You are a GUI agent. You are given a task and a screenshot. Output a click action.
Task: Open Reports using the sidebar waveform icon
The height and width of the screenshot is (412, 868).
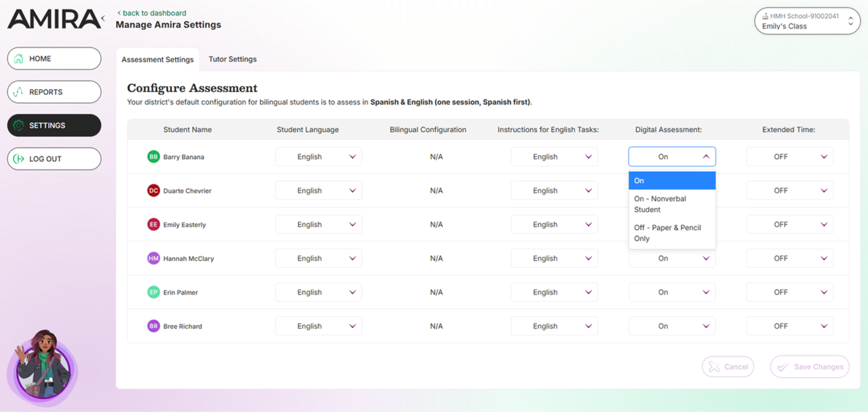(x=20, y=91)
